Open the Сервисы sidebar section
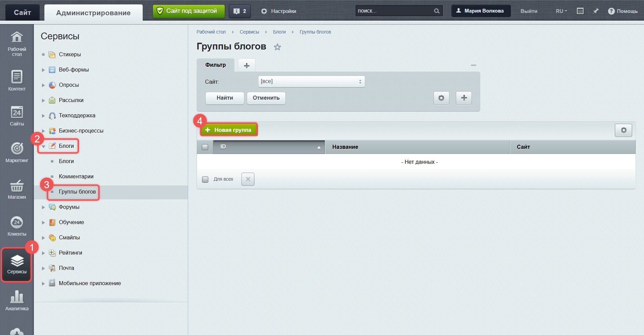The height and width of the screenshot is (335, 644). point(17,264)
